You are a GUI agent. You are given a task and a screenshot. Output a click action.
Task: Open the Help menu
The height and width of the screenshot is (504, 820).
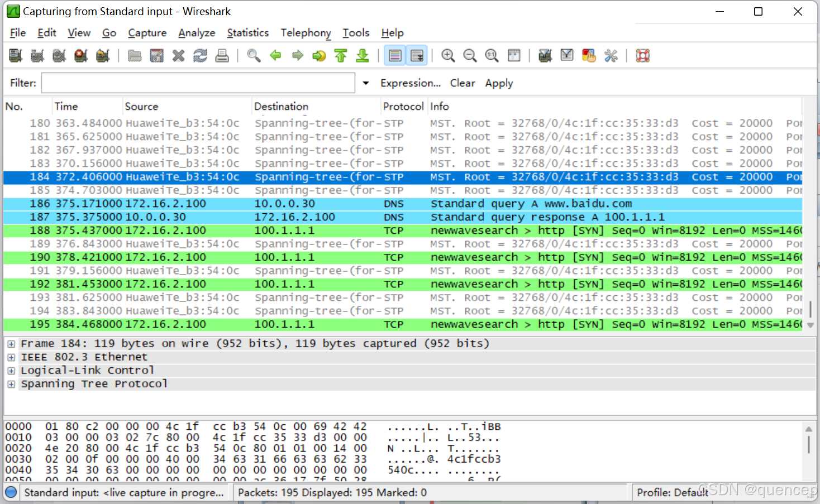click(392, 33)
